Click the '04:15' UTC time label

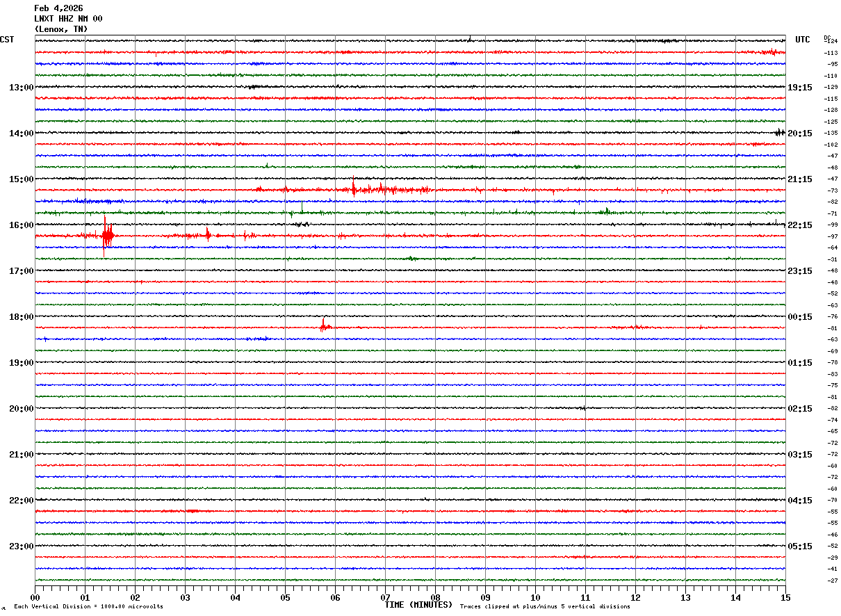pos(800,501)
